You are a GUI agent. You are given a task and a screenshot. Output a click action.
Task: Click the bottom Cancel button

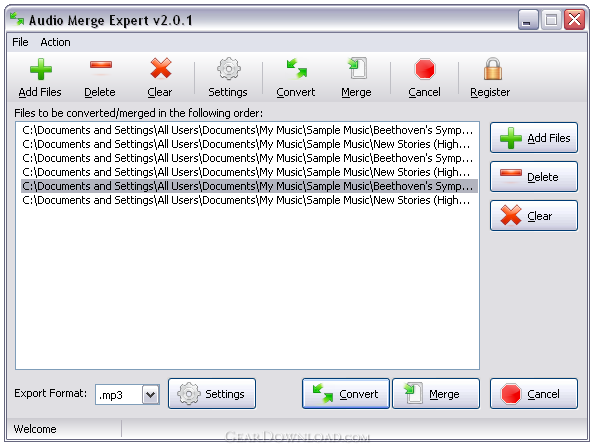click(x=534, y=394)
